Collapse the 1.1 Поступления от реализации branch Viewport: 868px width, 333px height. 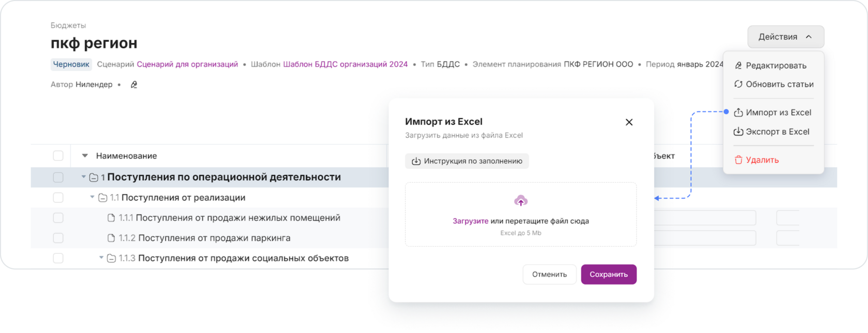(92, 197)
